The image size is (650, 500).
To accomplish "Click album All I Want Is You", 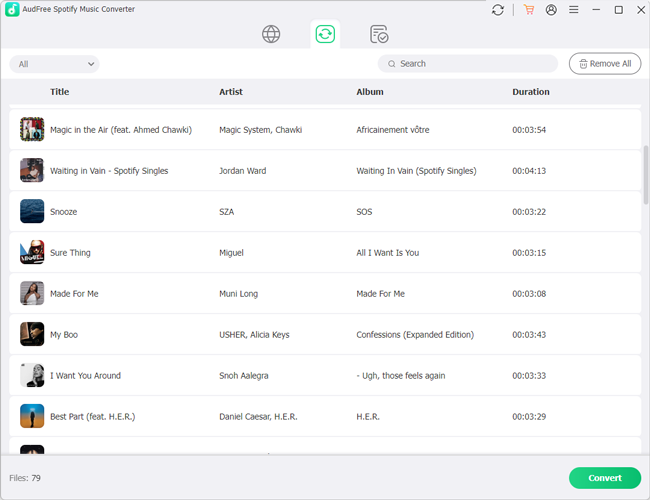I will click(388, 252).
